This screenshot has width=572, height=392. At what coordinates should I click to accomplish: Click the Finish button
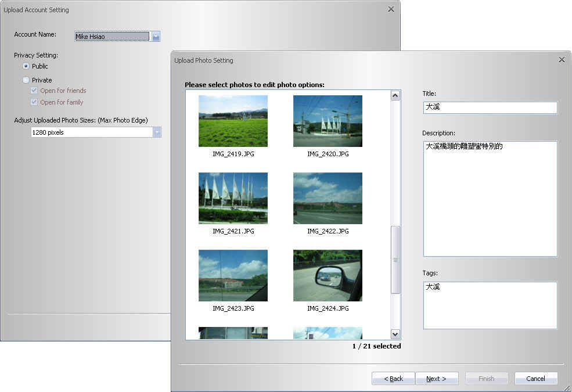[x=486, y=379]
